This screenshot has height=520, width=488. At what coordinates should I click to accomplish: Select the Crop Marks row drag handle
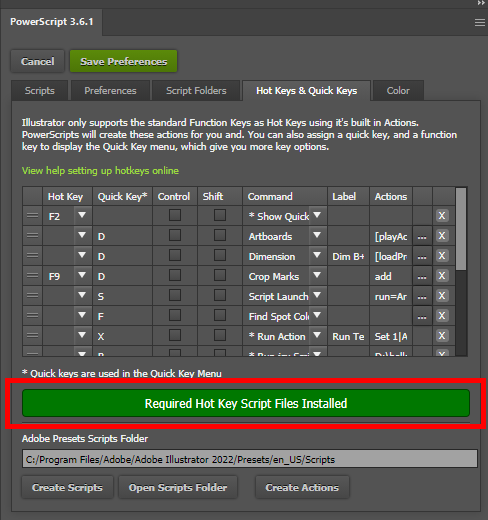[x=32, y=276]
